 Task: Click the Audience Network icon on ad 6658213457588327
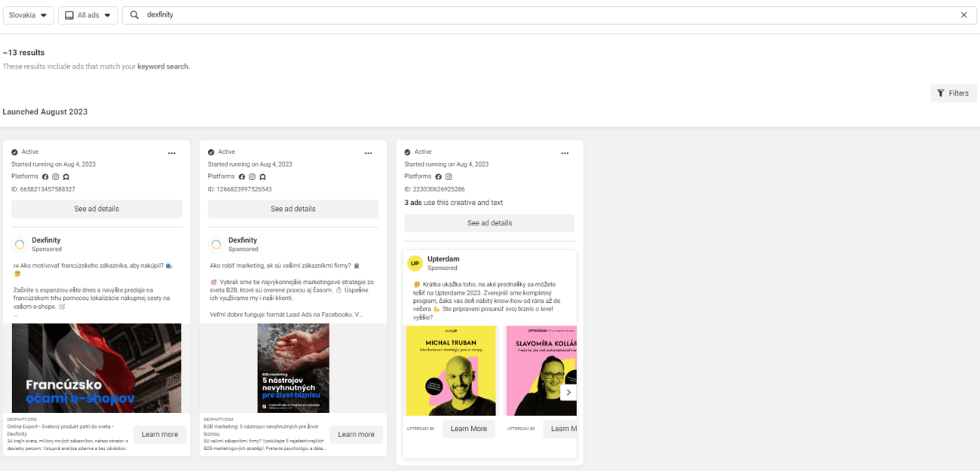pos(66,176)
